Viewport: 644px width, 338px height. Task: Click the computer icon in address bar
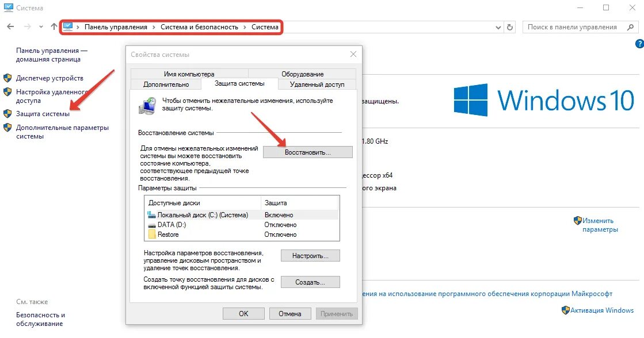click(68, 26)
